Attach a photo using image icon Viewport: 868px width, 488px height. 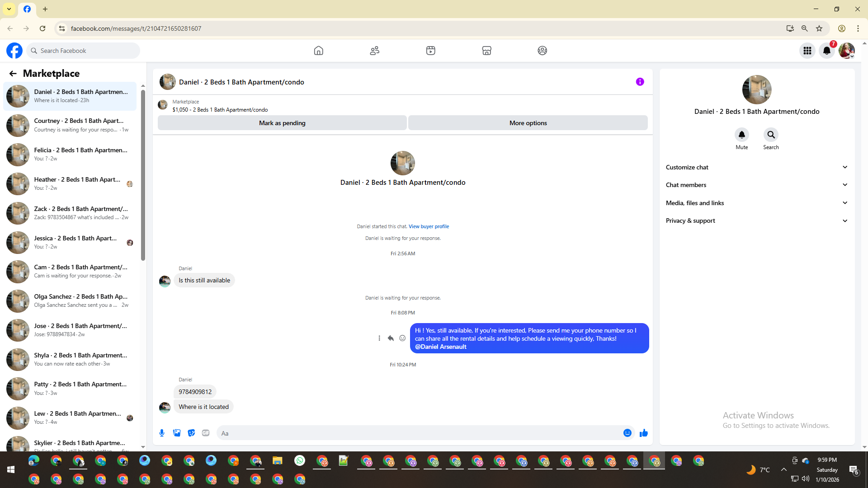[177, 433]
